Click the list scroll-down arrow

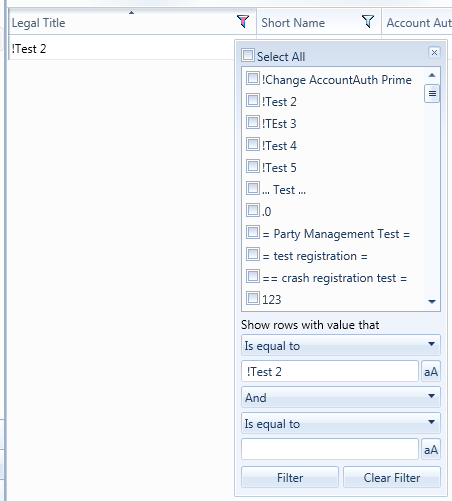pos(432,302)
